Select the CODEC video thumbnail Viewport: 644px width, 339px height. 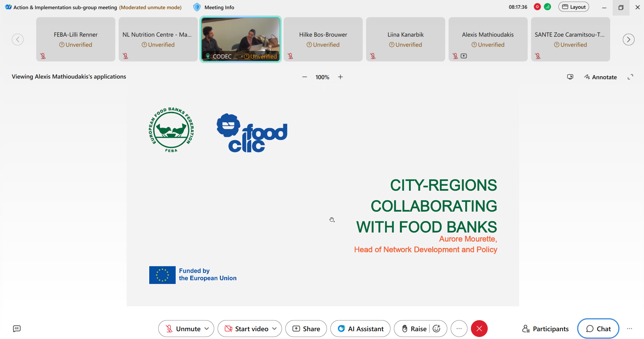coord(241,39)
